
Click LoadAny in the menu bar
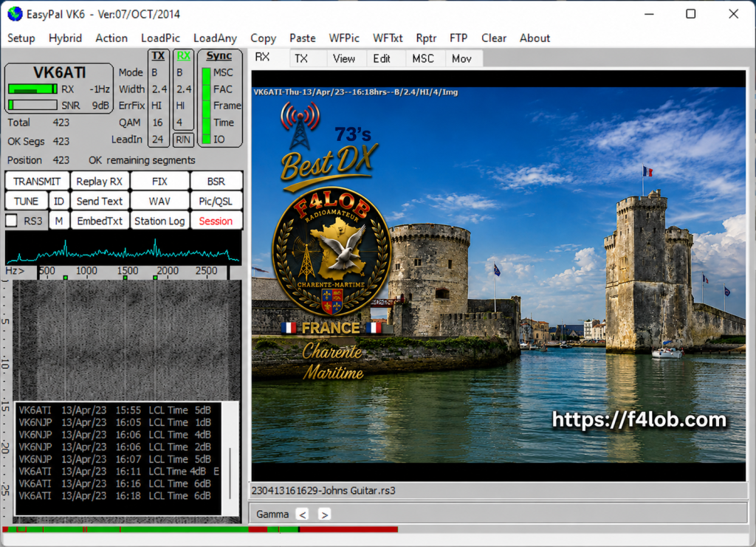pyautogui.click(x=215, y=38)
